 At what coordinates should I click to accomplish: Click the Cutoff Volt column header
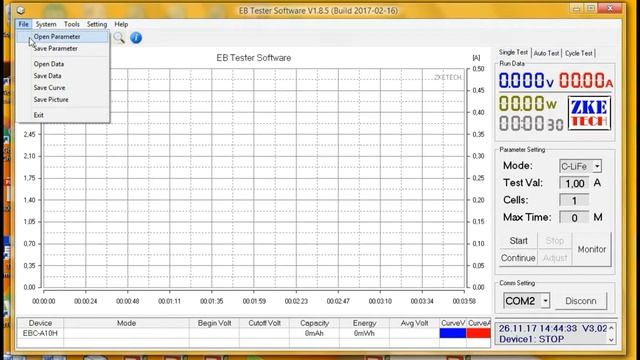264,323
